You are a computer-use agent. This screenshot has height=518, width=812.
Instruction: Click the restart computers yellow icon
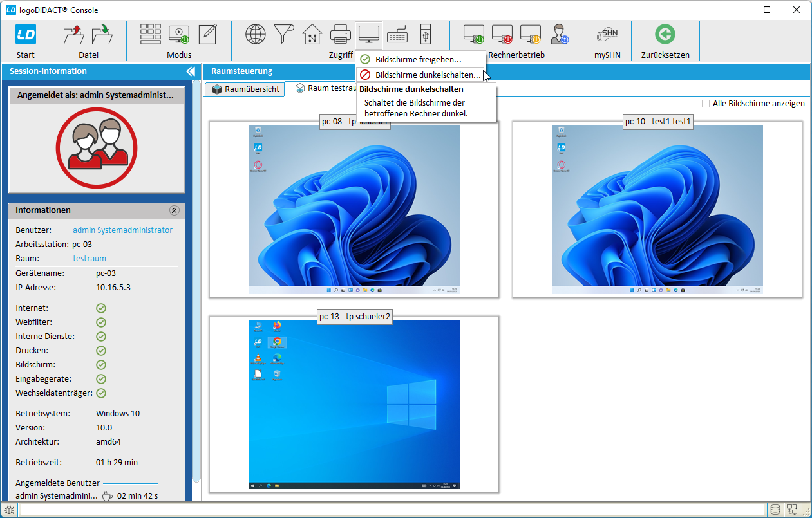531,34
